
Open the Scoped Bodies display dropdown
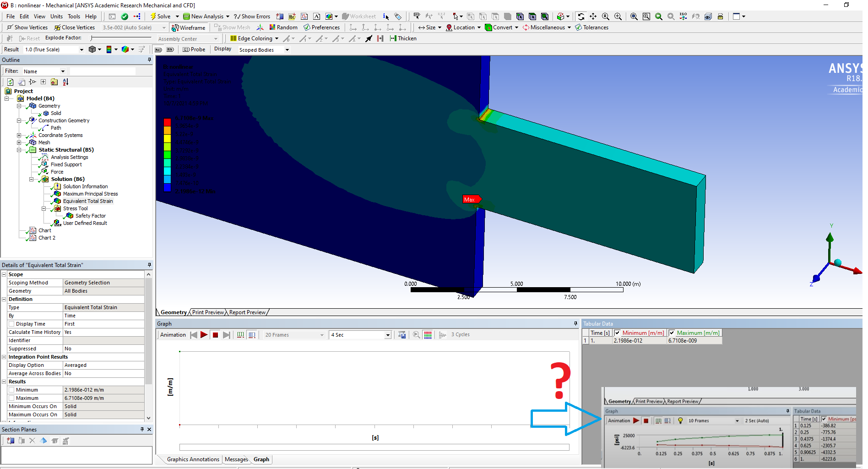(x=287, y=50)
